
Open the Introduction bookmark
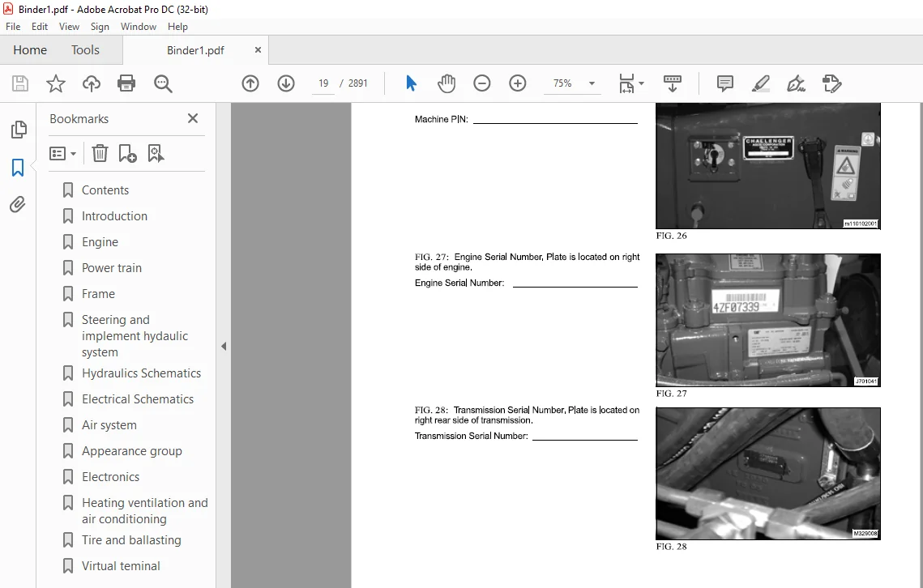coord(115,216)
